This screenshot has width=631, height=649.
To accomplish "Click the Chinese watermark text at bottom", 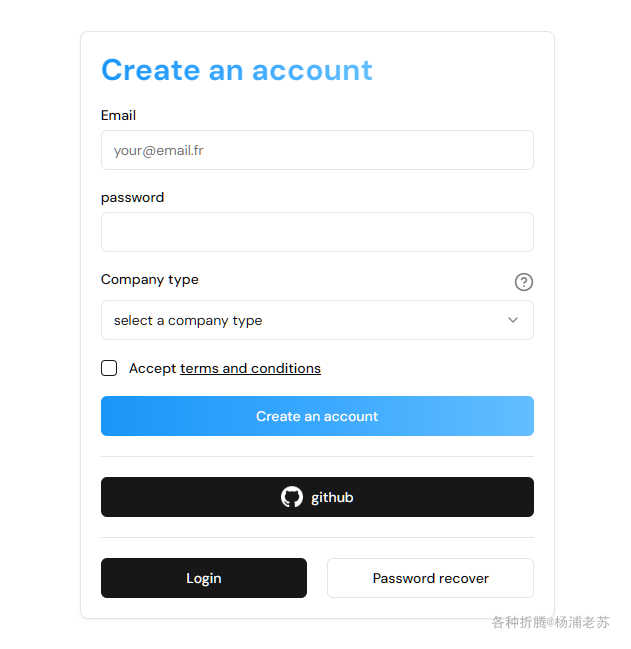I will point(550,622).
